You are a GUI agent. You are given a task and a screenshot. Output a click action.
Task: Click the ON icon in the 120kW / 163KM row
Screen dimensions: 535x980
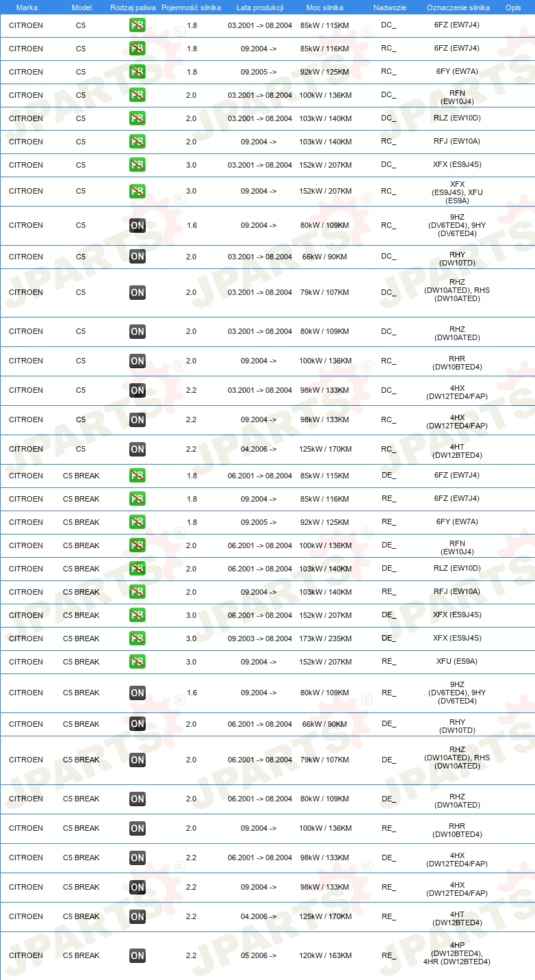click(137, 955)
